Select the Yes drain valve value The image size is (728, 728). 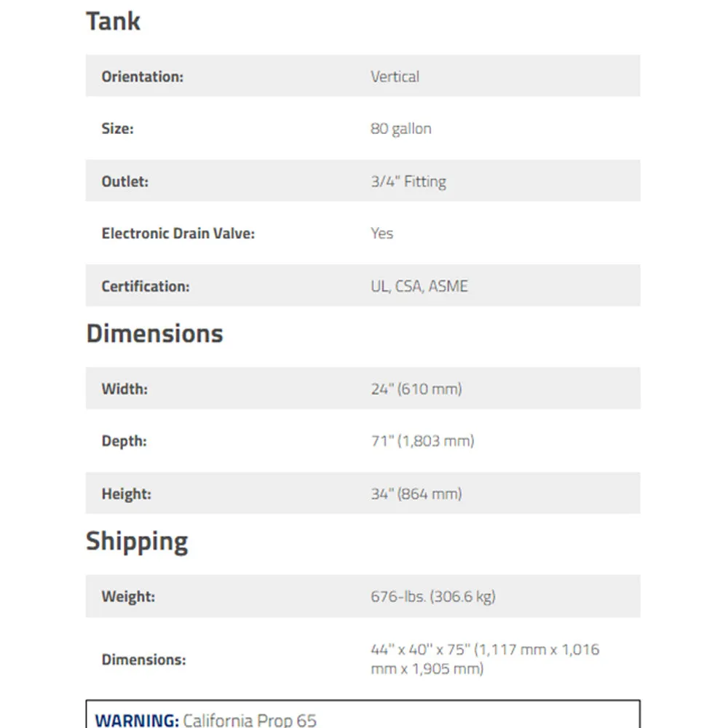381,234
